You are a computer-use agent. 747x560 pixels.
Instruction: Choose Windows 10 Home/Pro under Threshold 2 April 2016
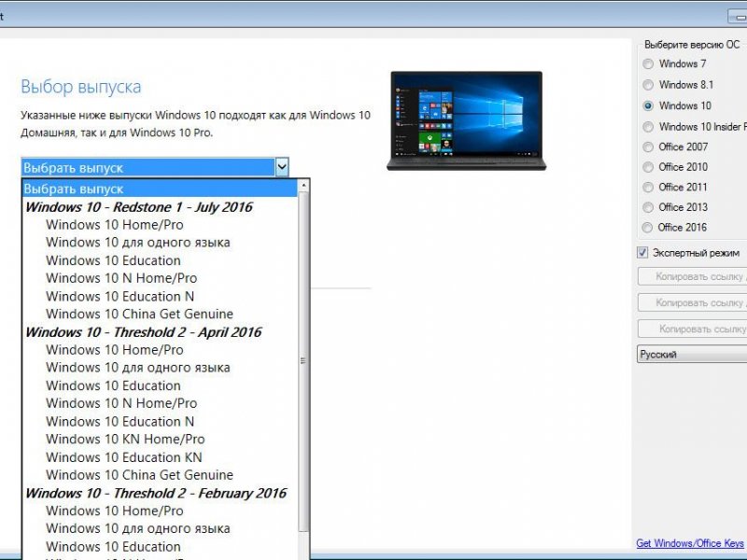click(x=160, y=350)
